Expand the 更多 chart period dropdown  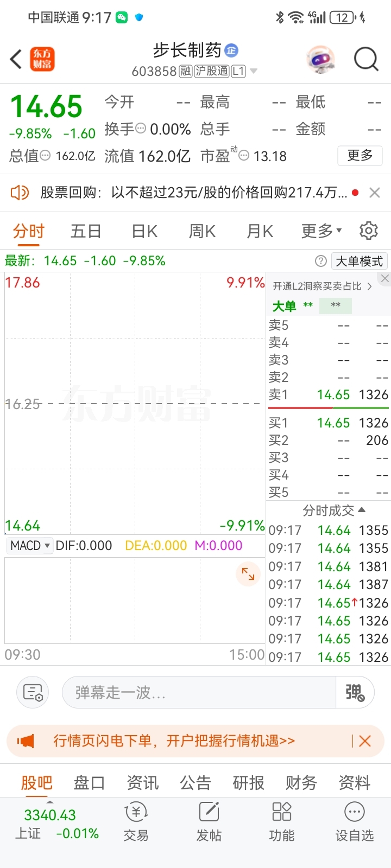tap(321, 231)
